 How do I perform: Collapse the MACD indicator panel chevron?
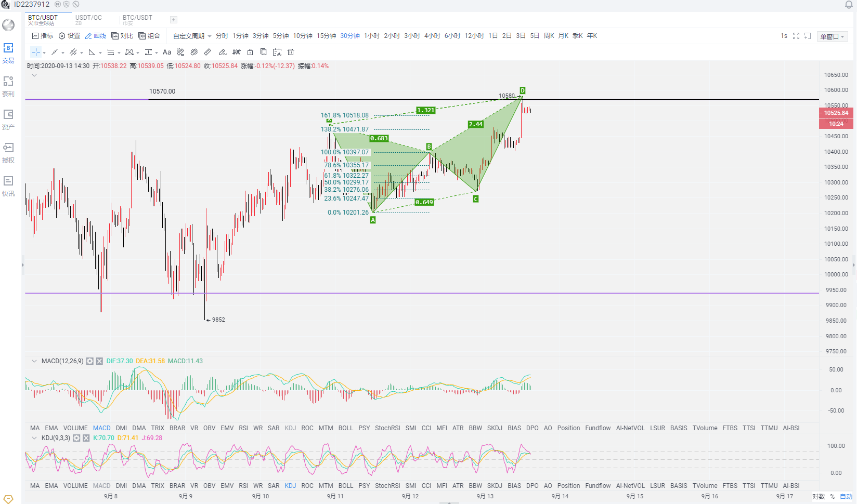pyautogui.click(x=34, y=361)
